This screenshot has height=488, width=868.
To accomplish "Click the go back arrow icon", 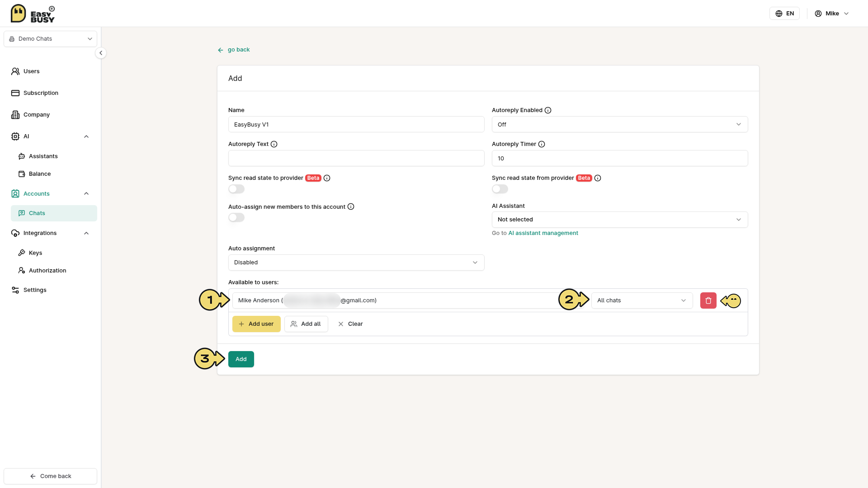I will pos(221,50).
